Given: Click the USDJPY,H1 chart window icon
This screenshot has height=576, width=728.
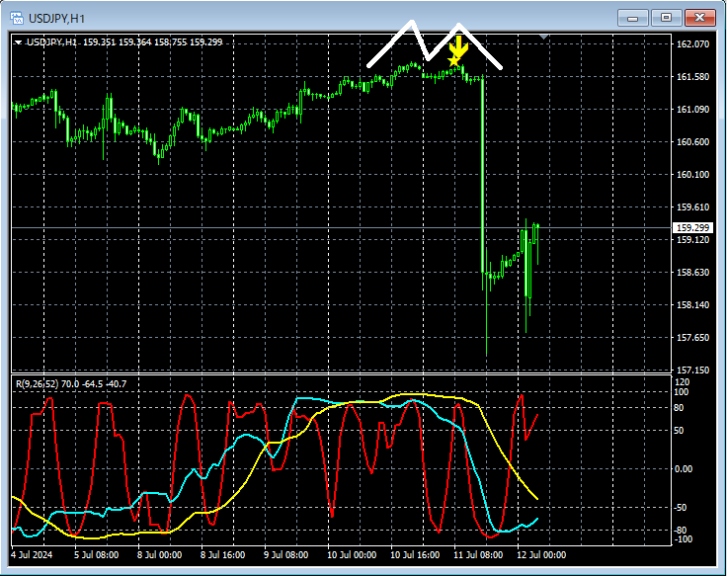Looking at the screenshot, I should pos(17,18).
